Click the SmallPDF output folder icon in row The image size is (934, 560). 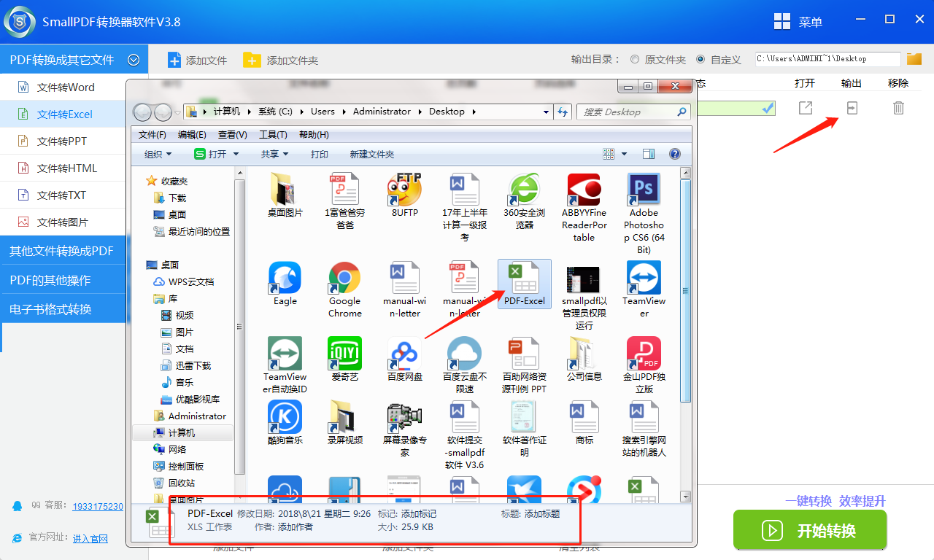pyautogui.click(x=852, y=108)
